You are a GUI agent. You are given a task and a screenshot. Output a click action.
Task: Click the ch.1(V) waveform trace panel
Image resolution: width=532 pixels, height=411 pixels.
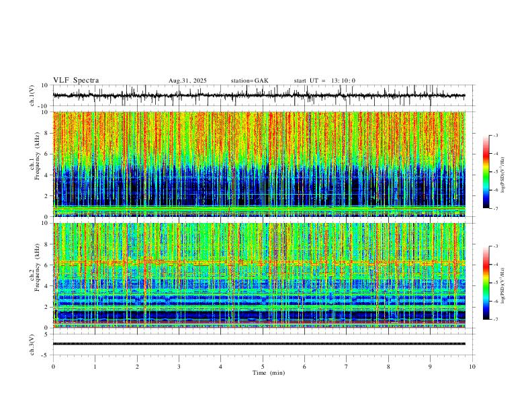coord(263,95)
